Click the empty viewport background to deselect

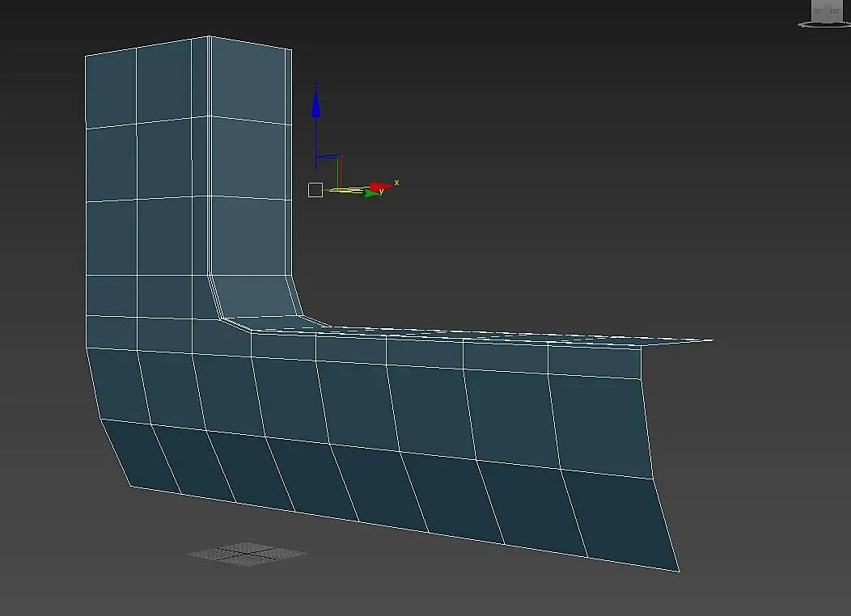pos(543,162)
